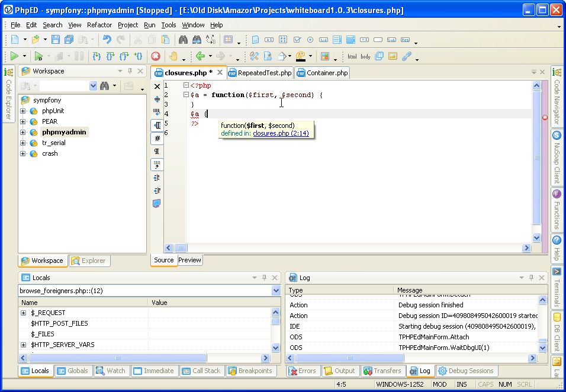This screenshot has height=392, width=566.
Task: Click the Undo arrow icon
Action: 107,39
